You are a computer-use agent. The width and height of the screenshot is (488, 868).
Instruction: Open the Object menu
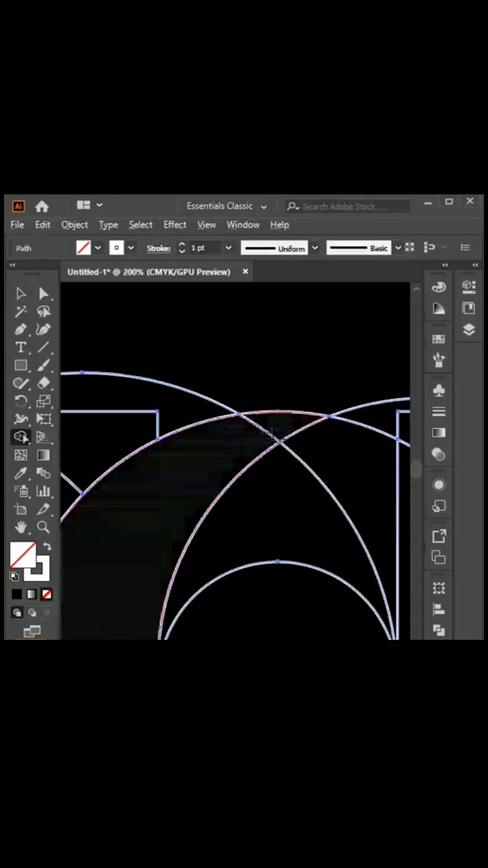pos(75,225)
